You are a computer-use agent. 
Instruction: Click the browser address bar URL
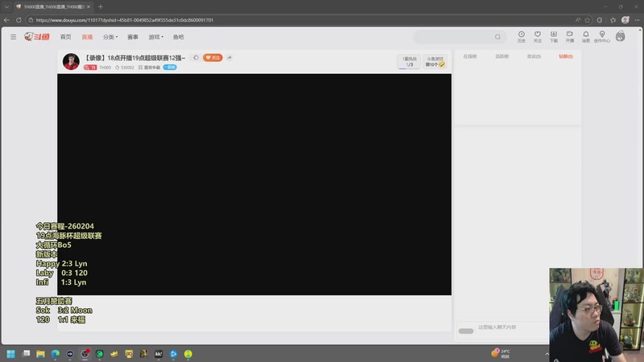pos(125,19)
